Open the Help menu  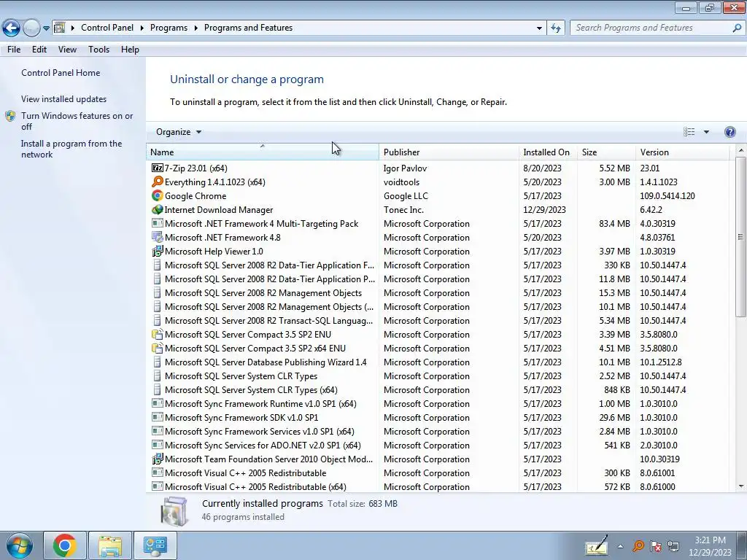(x=130, y=50)
